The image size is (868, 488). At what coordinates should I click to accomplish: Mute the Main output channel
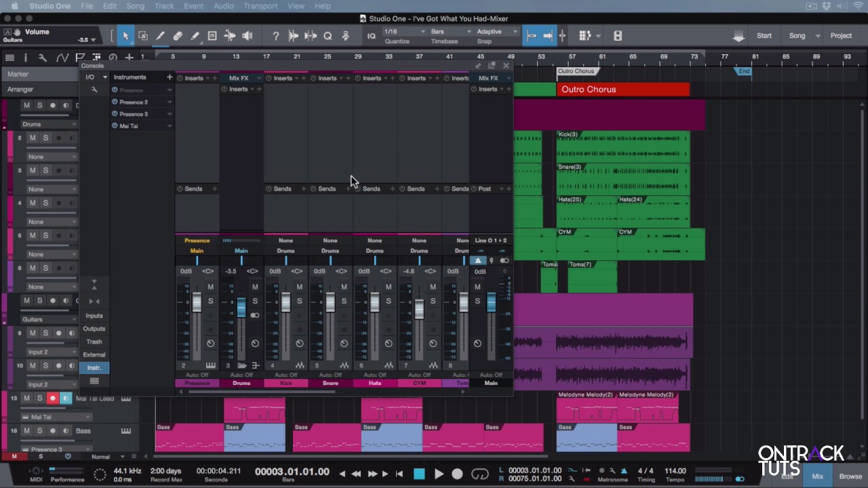(x=477, y=287)
